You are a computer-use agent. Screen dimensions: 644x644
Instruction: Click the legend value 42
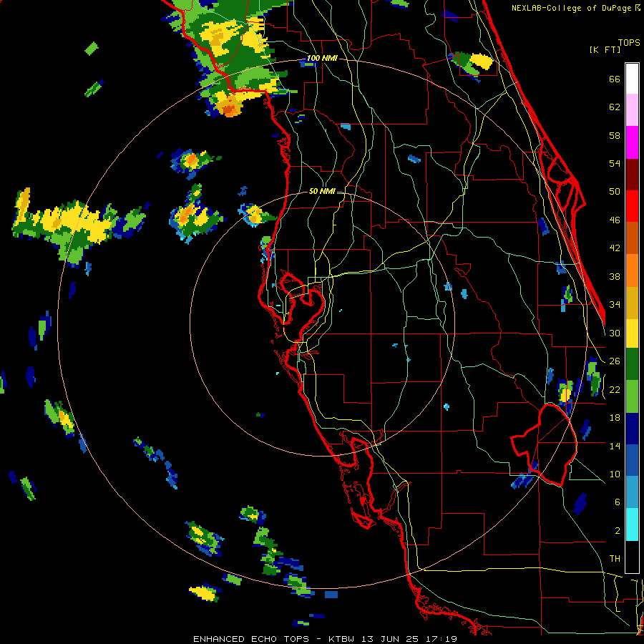pyautogui.click(x=615, y=248)
